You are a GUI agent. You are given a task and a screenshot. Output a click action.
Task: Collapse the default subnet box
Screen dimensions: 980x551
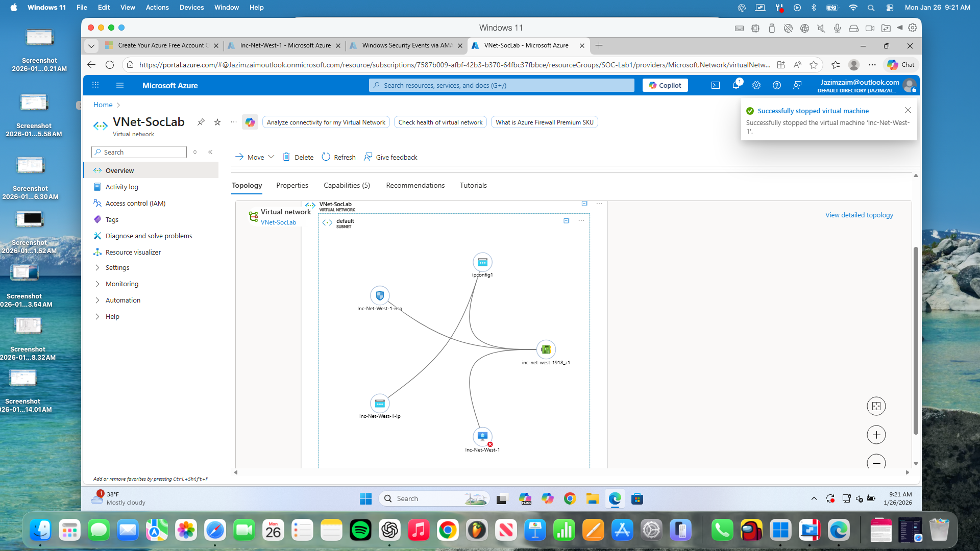(566, 220)
